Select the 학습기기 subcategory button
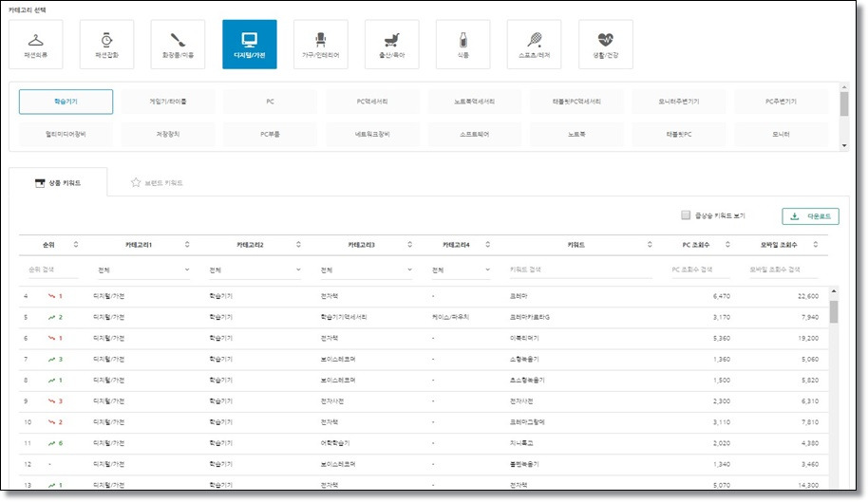This screenshot has height=502, width=868. click(66, 102)
